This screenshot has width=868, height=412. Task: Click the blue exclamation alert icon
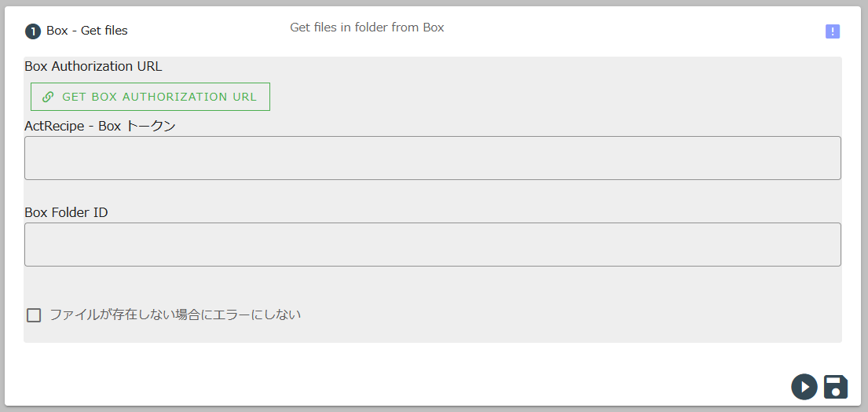coord(832,31)
